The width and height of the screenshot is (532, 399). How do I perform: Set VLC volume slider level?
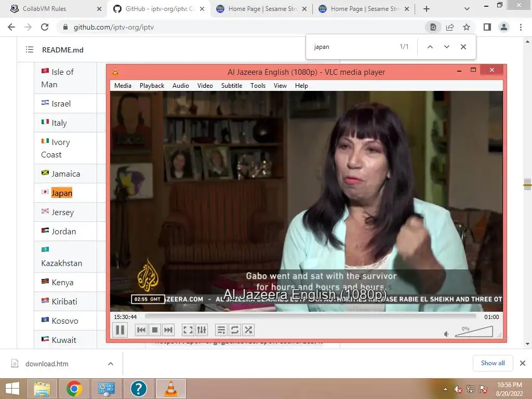(x=474, y=331)
